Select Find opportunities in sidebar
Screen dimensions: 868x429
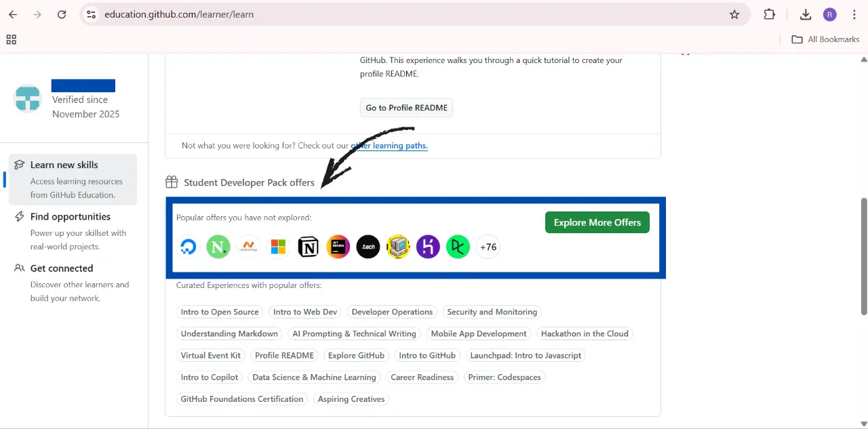pyautogui.click(x=73, y=231)
